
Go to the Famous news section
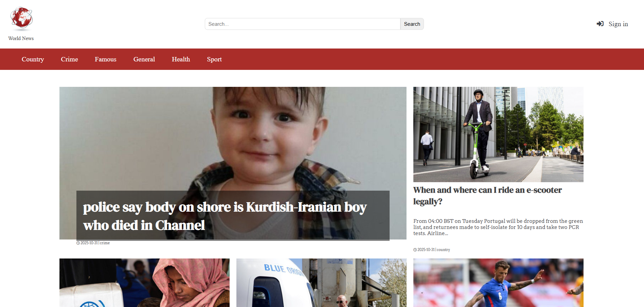tap(105, 59)
